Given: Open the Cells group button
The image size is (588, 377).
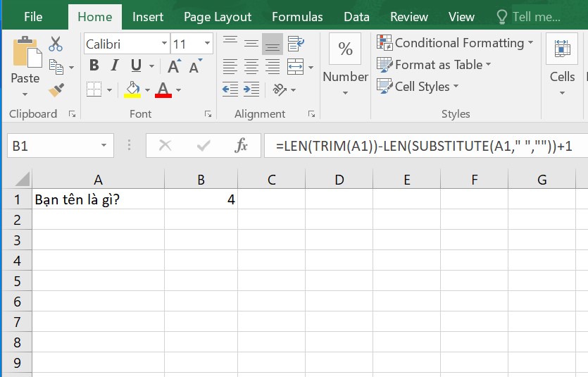Looking at the screenshot, I should point(562,49).
